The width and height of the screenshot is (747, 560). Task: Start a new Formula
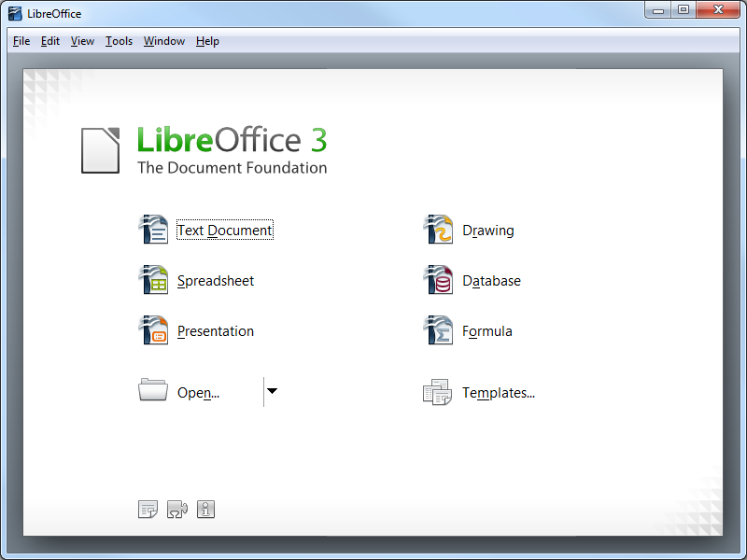click(486, 331)
